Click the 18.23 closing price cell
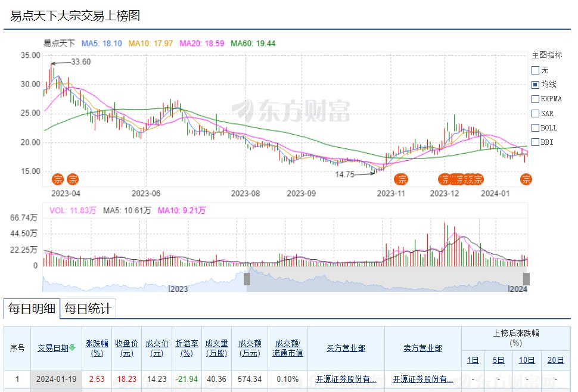This screenshot has height=392, width=578. click(x=127, y=379)
